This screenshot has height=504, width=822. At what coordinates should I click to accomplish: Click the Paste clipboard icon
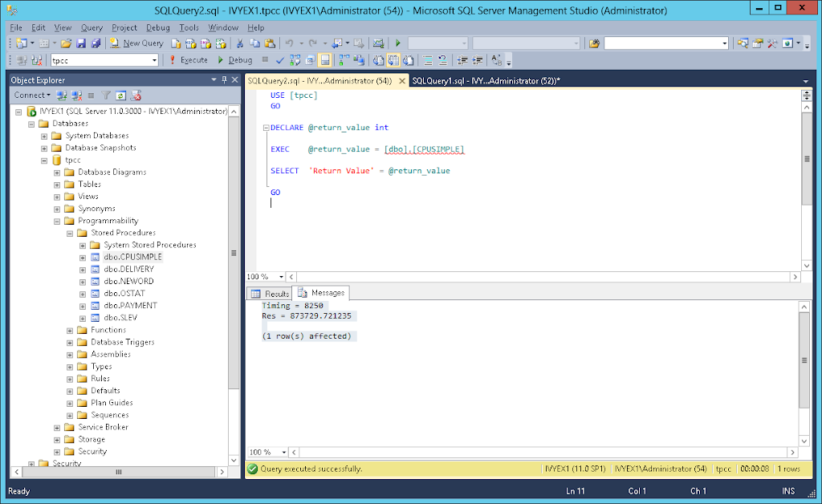(x=270, y=43)
